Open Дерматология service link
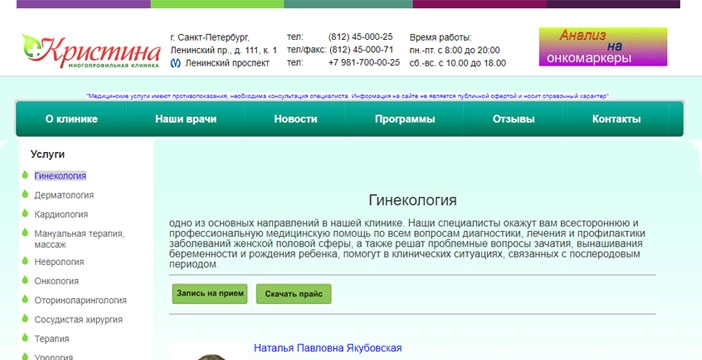Image resolution: width=702 pixels, height=360 pixels. coord(64,195)
